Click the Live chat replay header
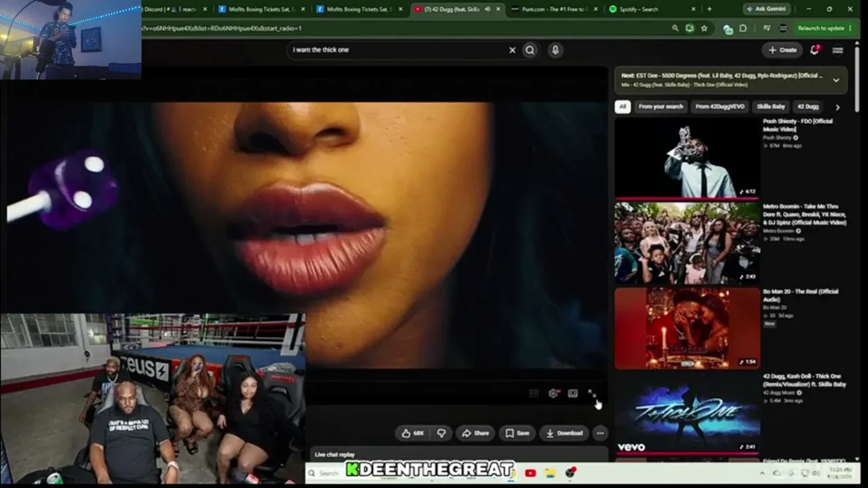Screen dimensions: 868x488 coord(335,454)
